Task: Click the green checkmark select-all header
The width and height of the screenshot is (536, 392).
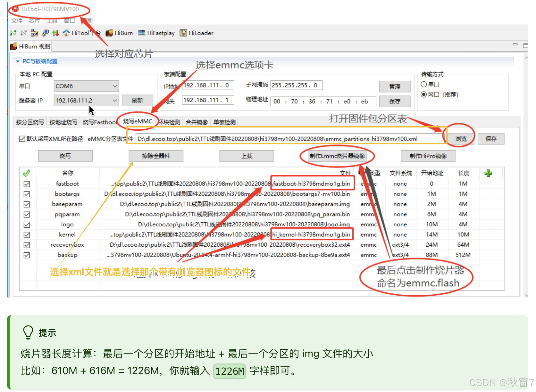Action: (x=27, y=173)
